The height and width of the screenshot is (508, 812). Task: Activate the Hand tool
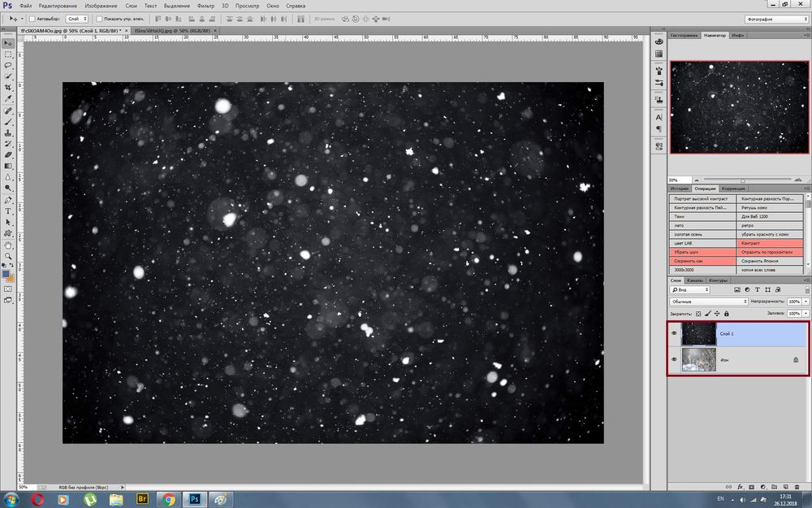(8, 244)
